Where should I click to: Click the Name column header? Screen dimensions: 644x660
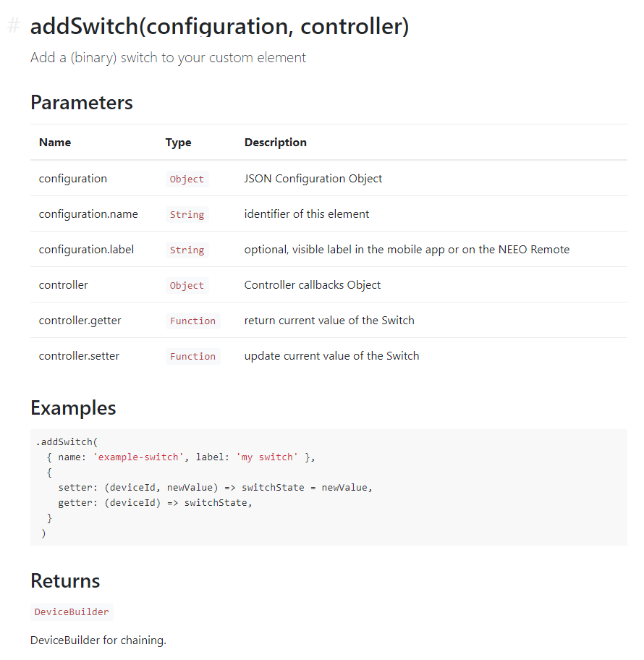point(55,143)
